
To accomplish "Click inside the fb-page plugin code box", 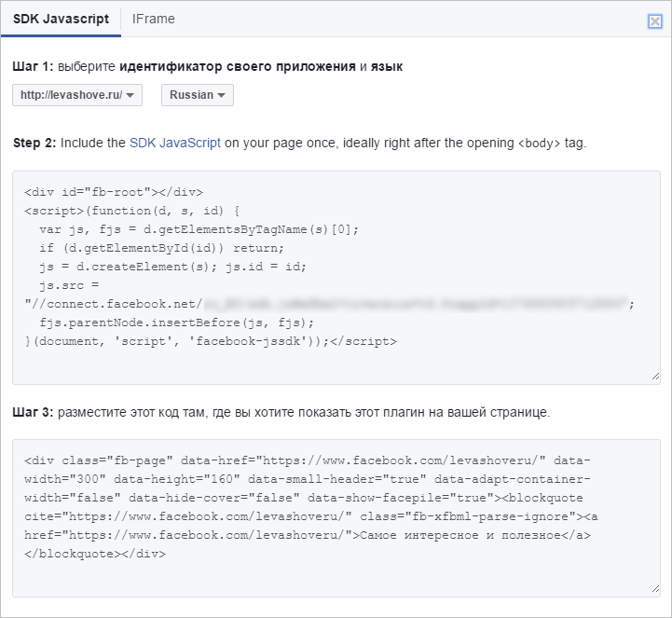I will [x=336, y=517].
